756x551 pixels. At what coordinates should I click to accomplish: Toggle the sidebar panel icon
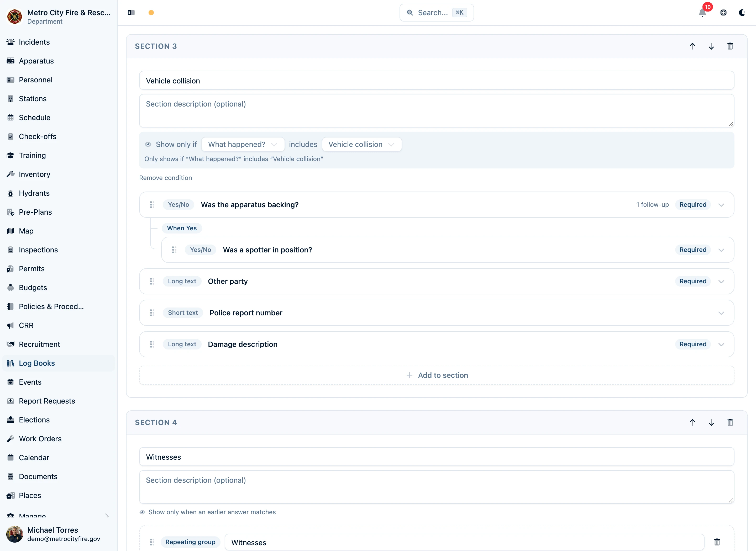(131, 13)
